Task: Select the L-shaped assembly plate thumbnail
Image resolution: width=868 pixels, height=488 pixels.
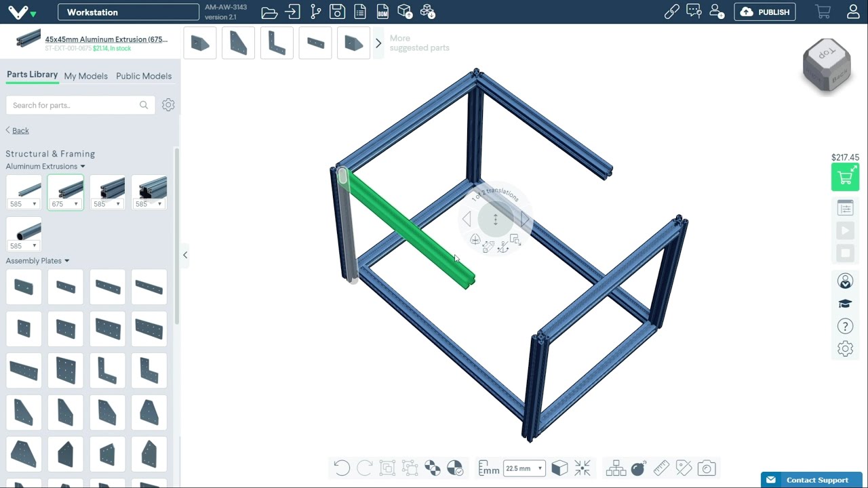Action: (107, 370)
